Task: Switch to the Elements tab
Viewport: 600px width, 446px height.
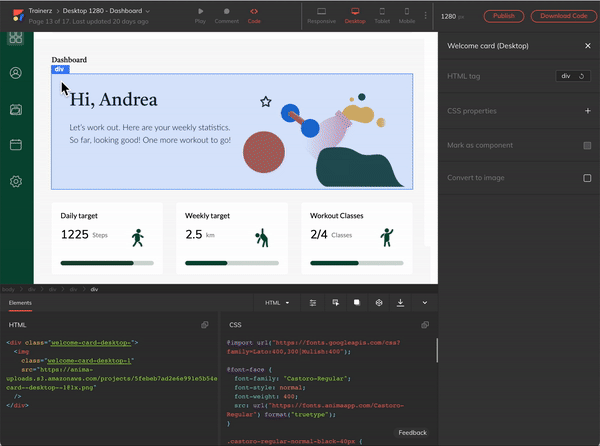Action: tap(21, 302)
